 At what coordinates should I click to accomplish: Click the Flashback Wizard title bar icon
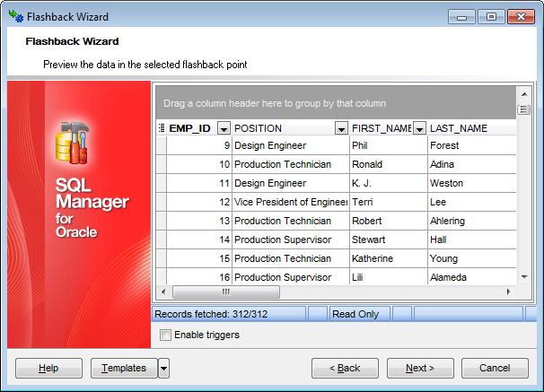pyautogui.click(x=16, y=16)
